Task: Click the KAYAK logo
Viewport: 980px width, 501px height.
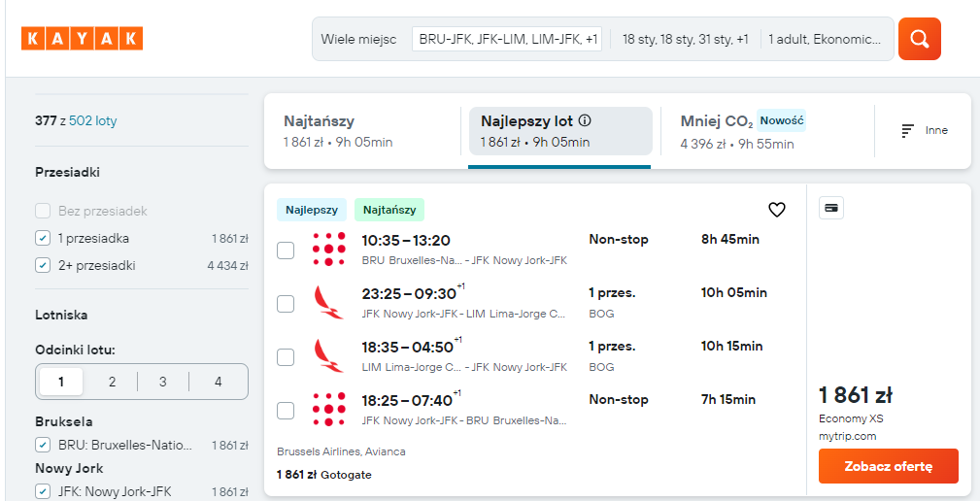Action: point(82,38)
